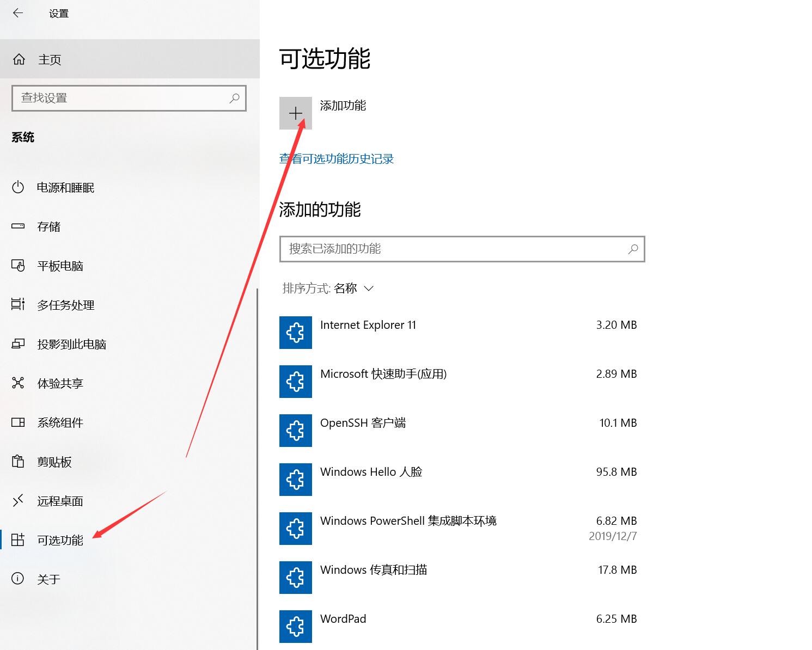Click the Windows Hello 人脸 puzzle icon
812x650 pixels.
point(296,480)
